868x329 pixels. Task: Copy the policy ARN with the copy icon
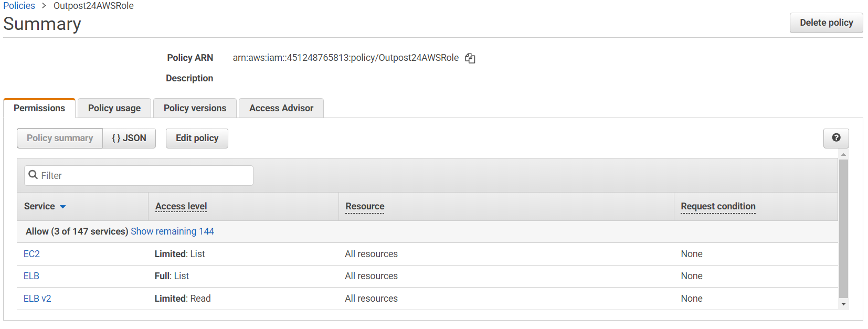point(470,58)
